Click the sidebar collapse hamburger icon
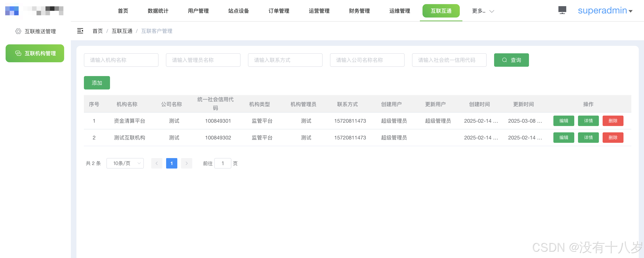This screenshot has height=258, width=644. 80,31
